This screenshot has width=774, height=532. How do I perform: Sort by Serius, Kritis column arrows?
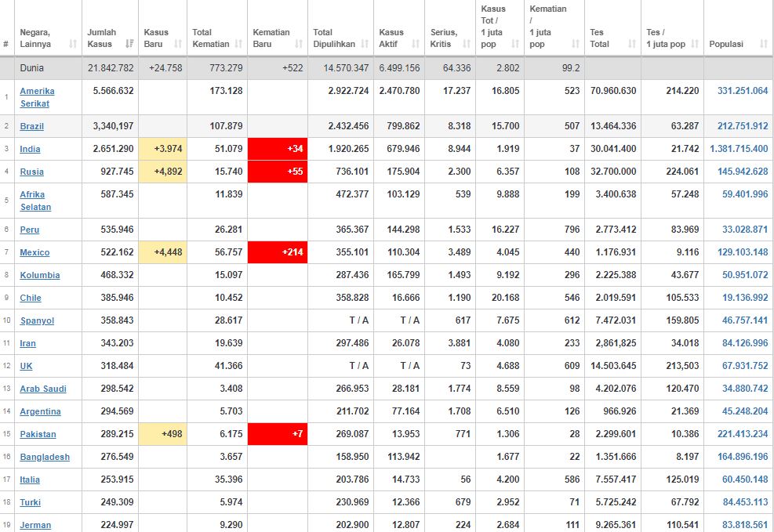(x=467, y=44)
